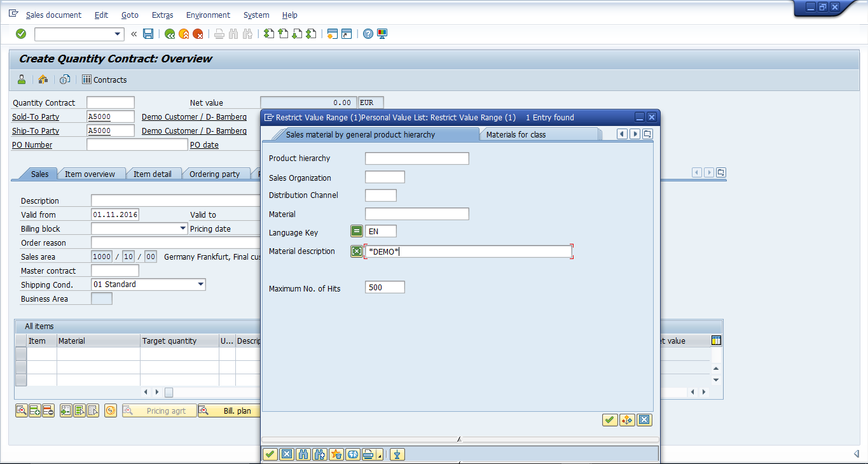This screenshot has width=868, height=464.
Task: Click the print options arrow in the dialog's bottom toolbar
Action: coord(380,456)
